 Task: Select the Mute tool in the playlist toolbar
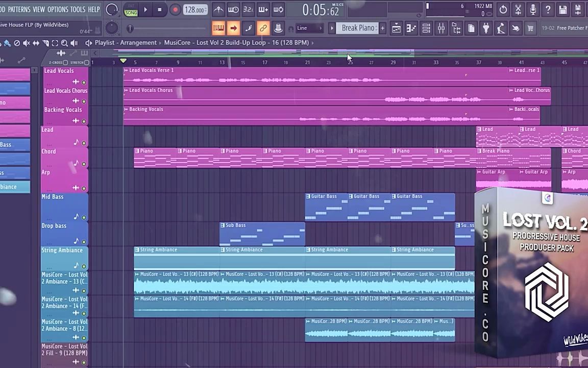click(x=27, y=43)
